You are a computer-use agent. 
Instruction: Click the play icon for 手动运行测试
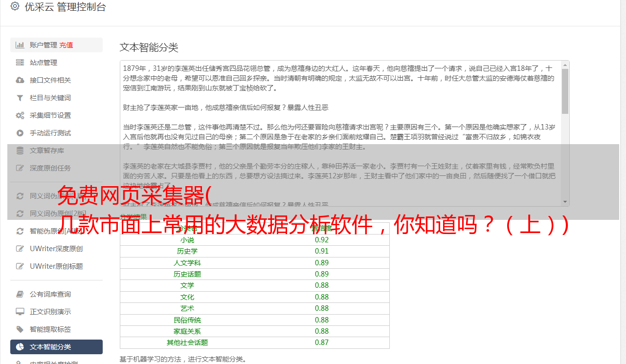coord(20,133)
